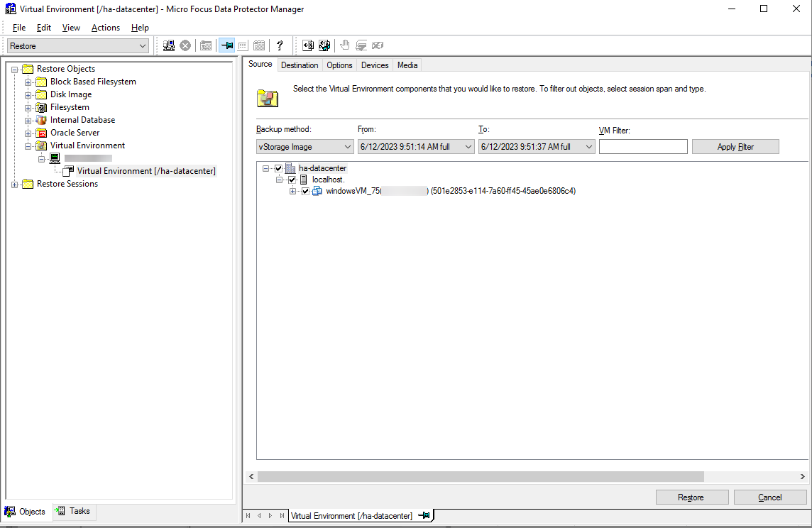This screenshot has width=812, height=528.
Task: Click the Virtual Environment tree folder icon
Action: [41, 145]
